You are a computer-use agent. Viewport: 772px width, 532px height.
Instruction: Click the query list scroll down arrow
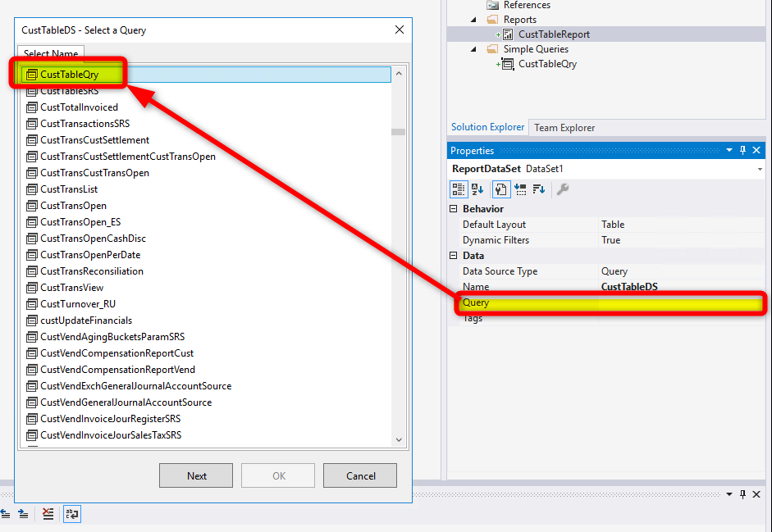pos(399,439)
